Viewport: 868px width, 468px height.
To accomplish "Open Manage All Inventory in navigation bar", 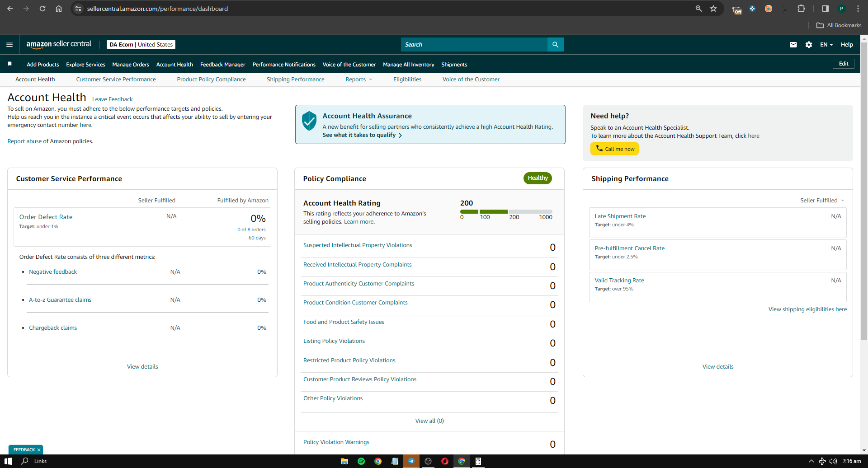I will [409, 65].
